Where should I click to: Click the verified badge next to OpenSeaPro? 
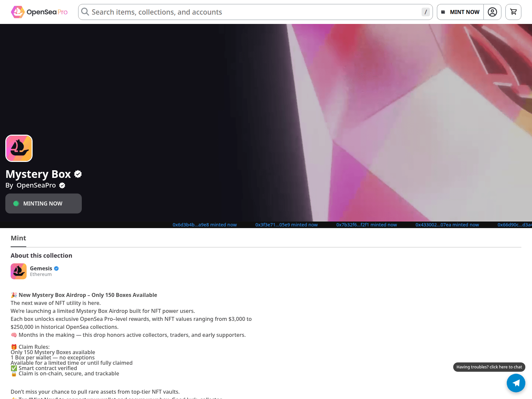point(62,186)
